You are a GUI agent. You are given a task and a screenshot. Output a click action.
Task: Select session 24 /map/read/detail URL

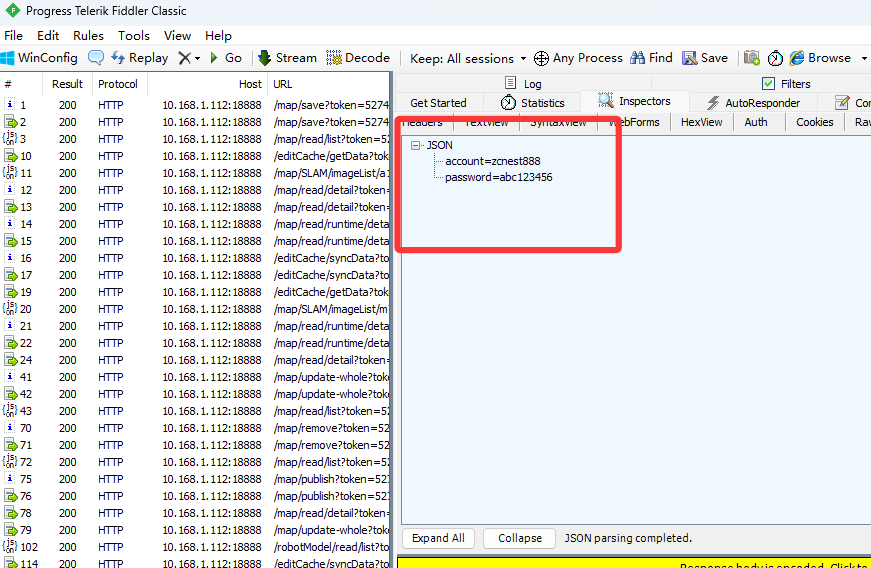click(x=332, y=360)
